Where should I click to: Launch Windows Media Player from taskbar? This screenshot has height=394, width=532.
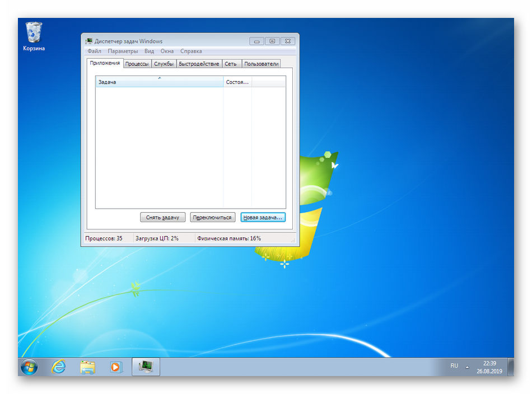click(116, 367)
